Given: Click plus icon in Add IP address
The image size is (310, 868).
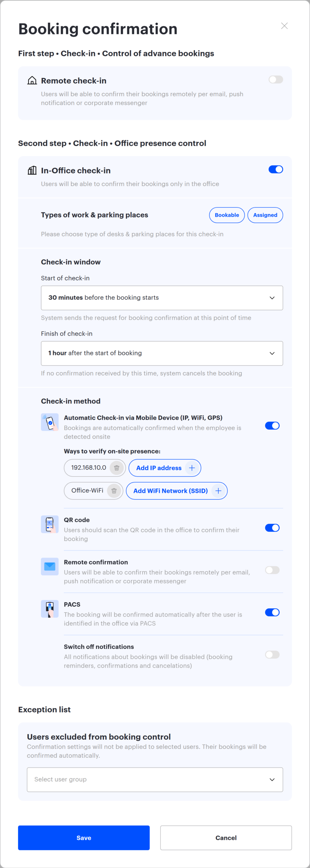Looking at the screenshot, I should coord(192,468).
